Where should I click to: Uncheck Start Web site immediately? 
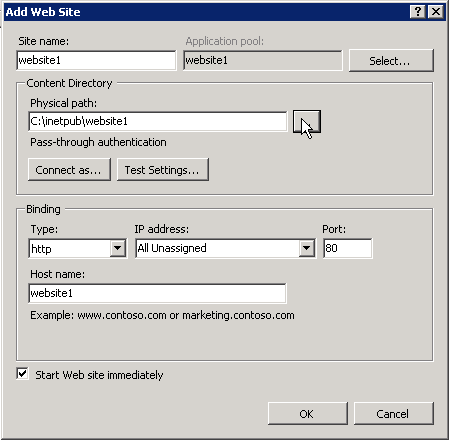point(22,373)
